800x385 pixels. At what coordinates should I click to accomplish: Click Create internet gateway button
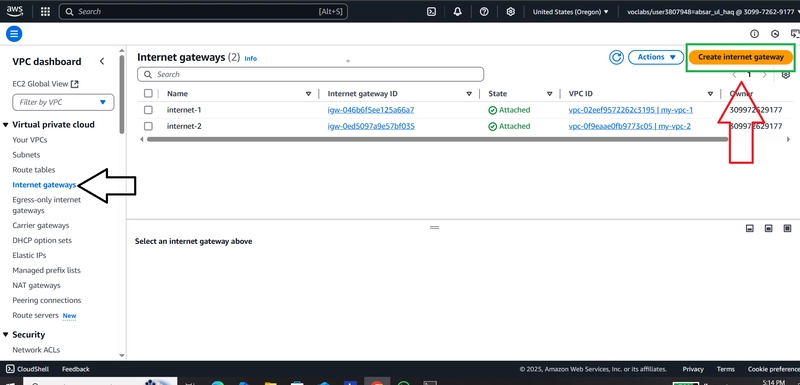click(740, 57)
